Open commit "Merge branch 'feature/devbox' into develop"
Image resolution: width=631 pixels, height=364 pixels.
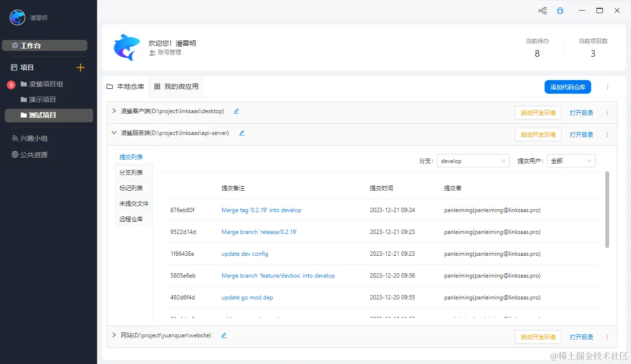click(278, 276)
